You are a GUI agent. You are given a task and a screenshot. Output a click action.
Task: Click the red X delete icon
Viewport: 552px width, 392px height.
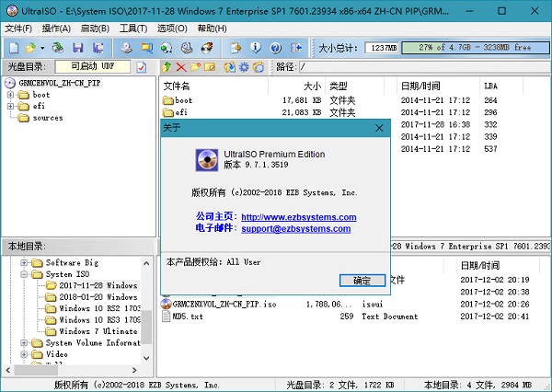(x=181, y=67)
